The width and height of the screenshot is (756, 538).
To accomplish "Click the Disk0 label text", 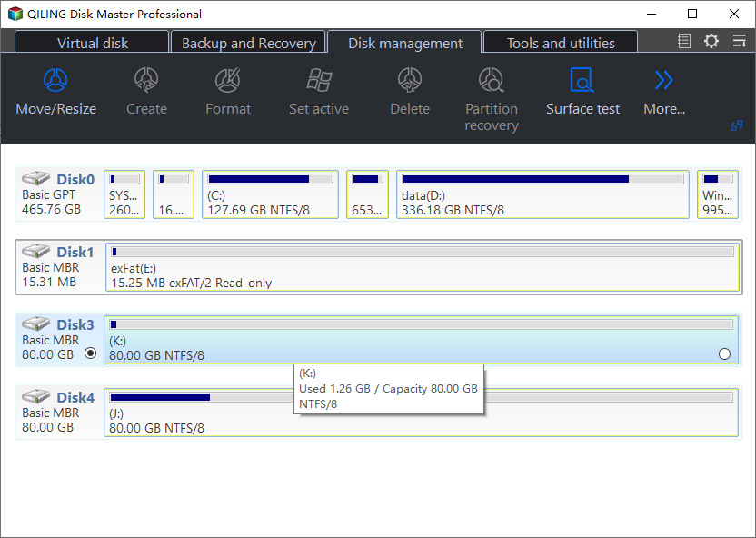I will coord(75,179).
